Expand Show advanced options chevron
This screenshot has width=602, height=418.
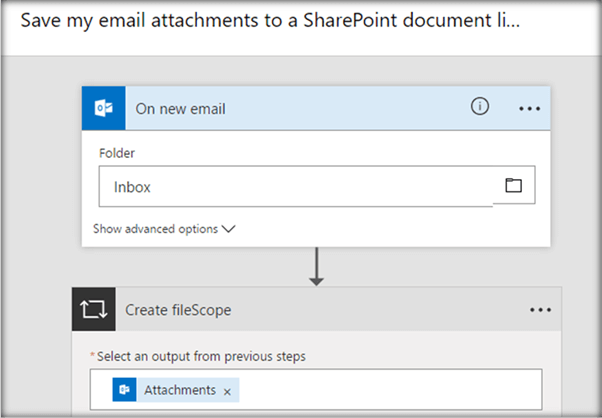click(229, 229)
